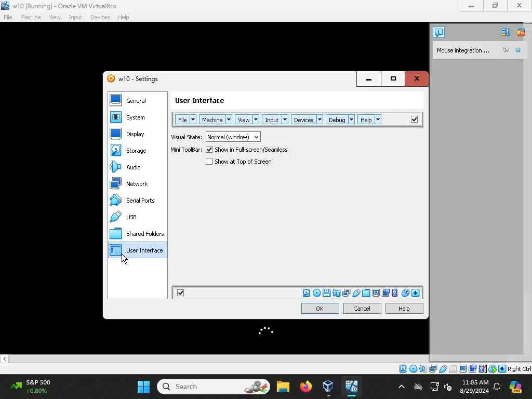Click hard disk indicator in VM window status bar
This screenshot has width=532, height=399.
(403, 369)
